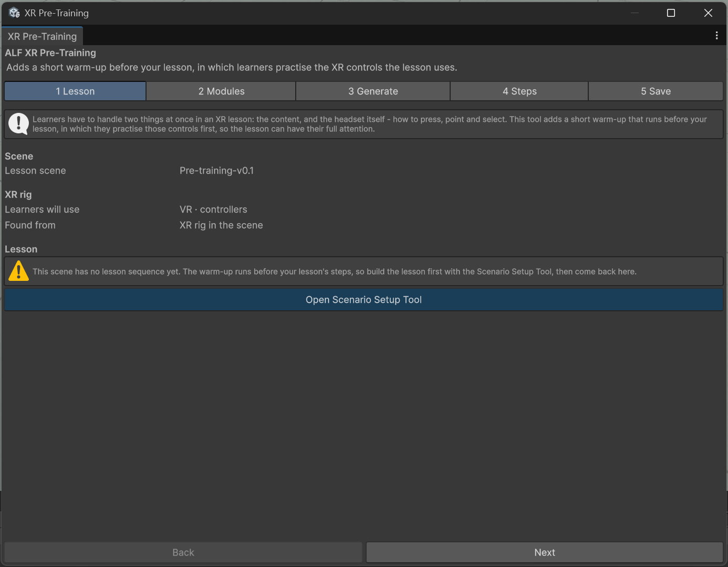
Task: Click the Pre-training-v0.1 lesson scene value
Action: [216, 171]
